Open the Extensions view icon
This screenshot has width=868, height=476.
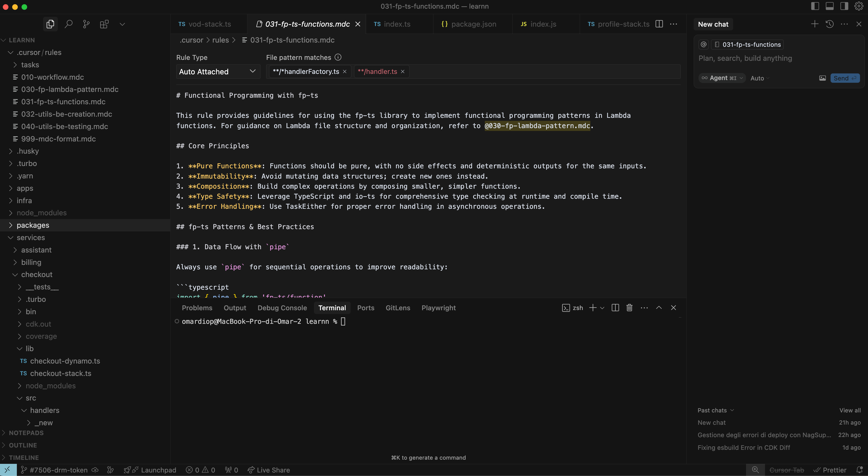coord(104,24)
